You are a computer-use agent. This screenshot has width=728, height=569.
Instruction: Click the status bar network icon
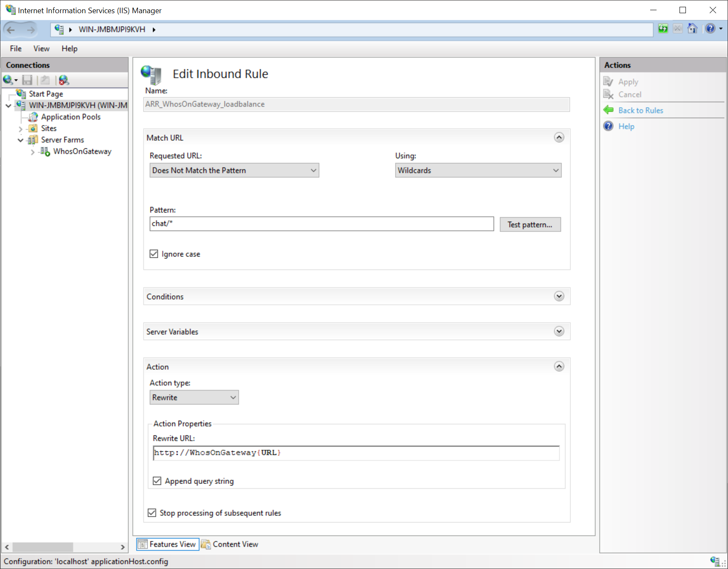(715, 561)
